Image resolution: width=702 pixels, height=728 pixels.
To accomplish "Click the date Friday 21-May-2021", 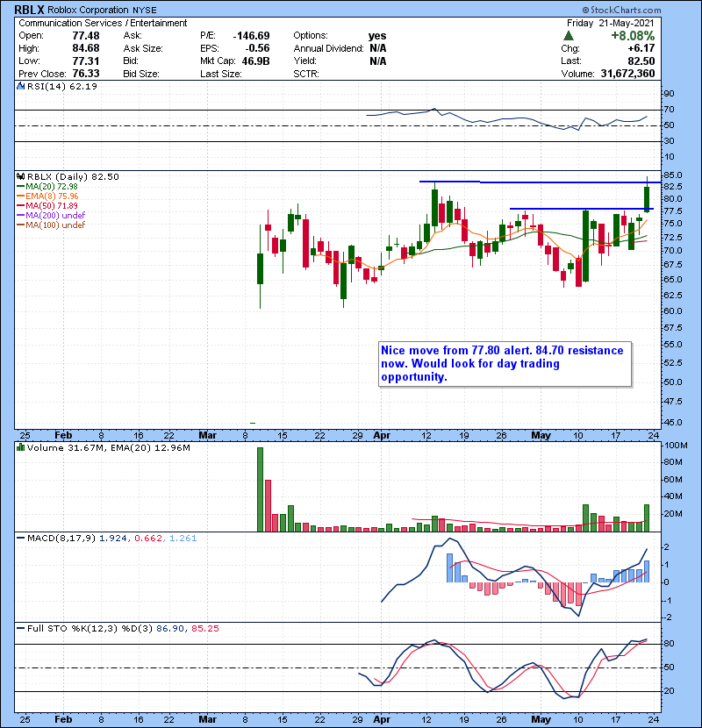I will pos(611,23).
